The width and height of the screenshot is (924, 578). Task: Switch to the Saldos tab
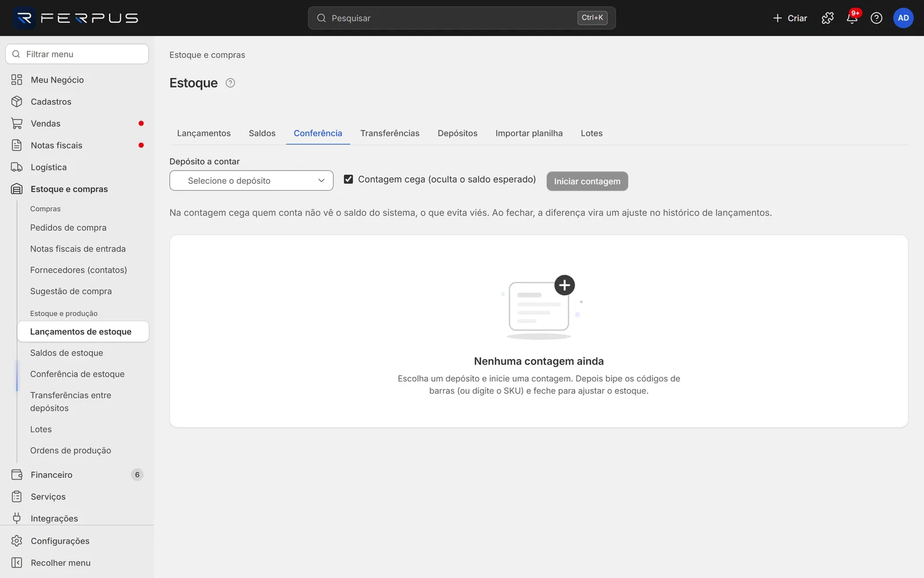[x=262, y=133]
